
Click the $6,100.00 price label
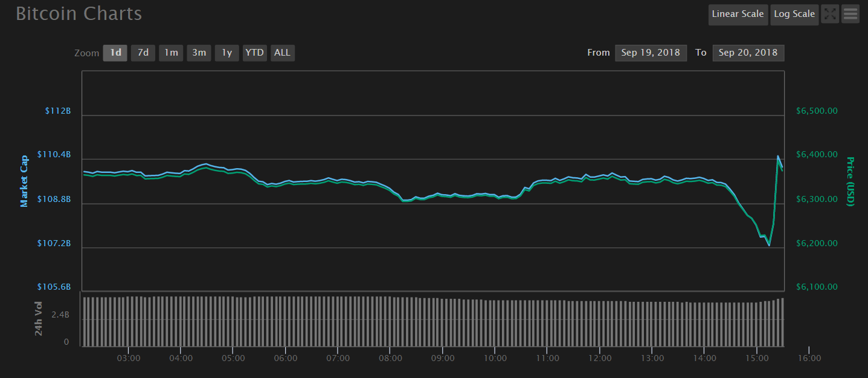coord(817,287)
